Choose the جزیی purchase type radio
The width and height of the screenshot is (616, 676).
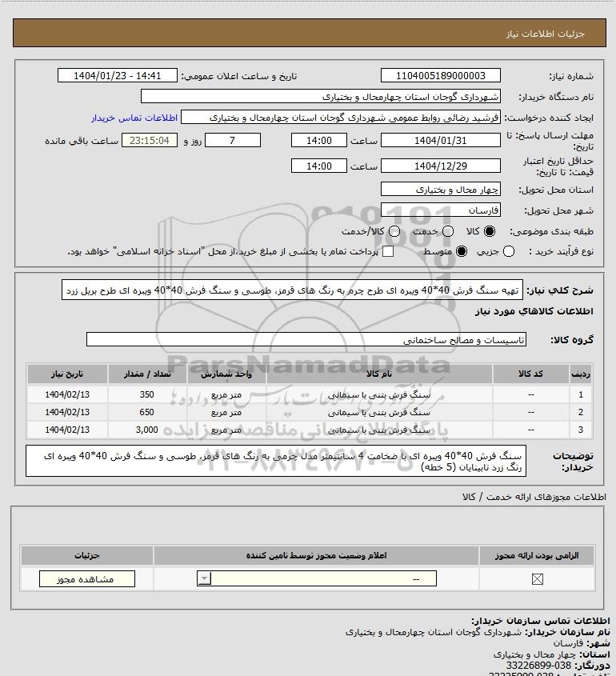[x=509, y=252]
